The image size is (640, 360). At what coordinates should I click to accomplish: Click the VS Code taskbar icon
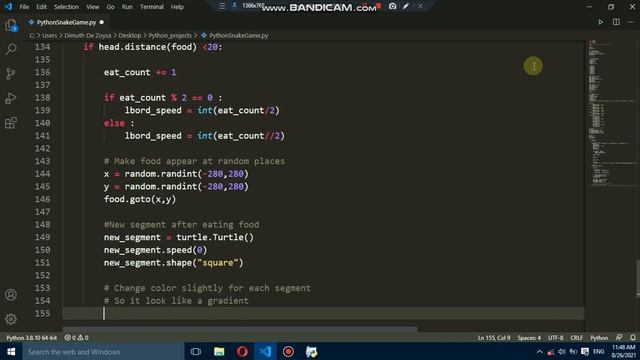265,351
